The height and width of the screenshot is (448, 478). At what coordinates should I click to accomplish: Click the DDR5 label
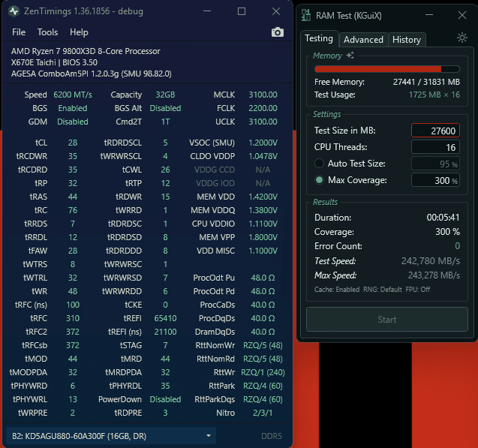pos(272,436)
